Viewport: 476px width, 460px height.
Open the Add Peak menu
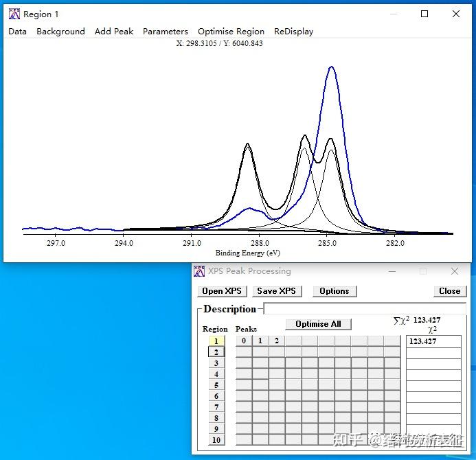click(114, 32)
